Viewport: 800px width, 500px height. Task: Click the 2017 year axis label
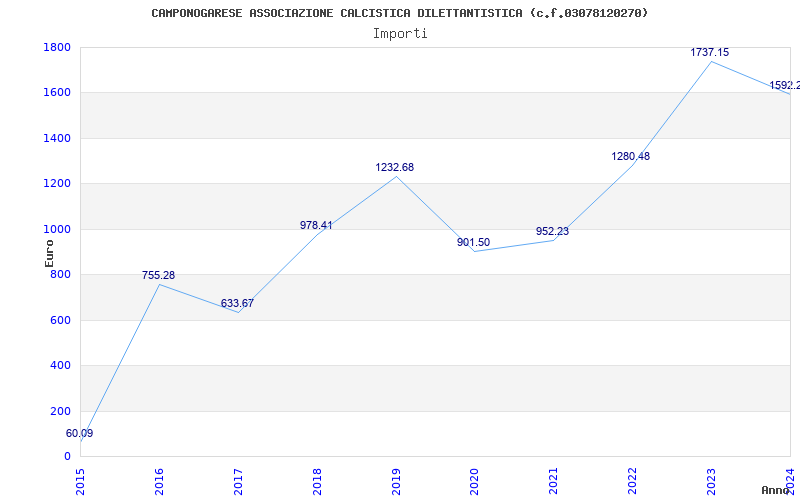[x=238, y=482]
